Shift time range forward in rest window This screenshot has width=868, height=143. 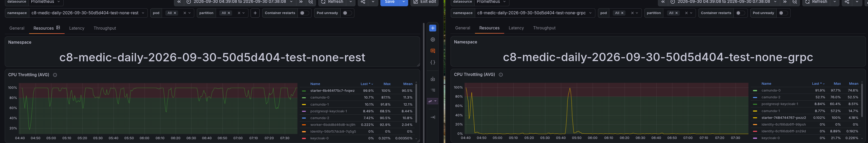[301, 2]
